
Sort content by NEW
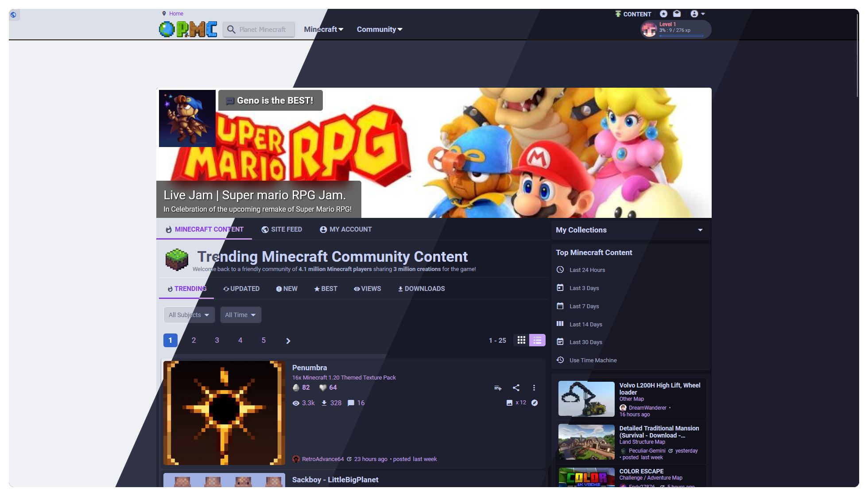tap(287, 289)
